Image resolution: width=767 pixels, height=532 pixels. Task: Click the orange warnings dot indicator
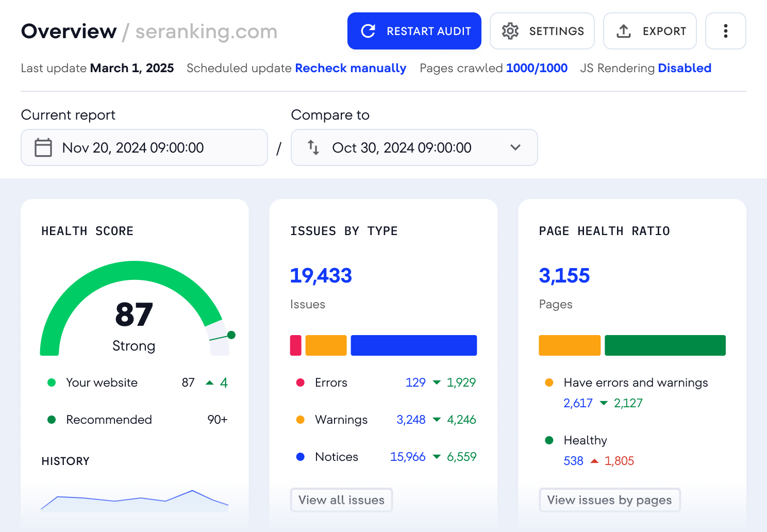[300, 420]
